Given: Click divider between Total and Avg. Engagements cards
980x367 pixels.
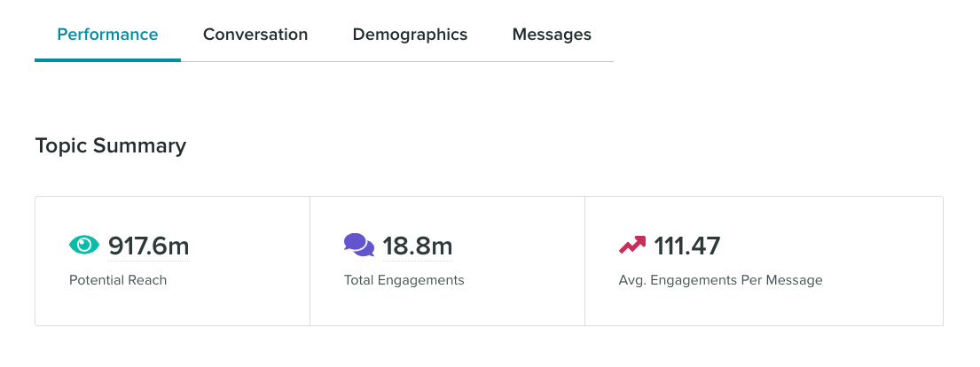Looking at the screenshot, I should pos(585,262).
